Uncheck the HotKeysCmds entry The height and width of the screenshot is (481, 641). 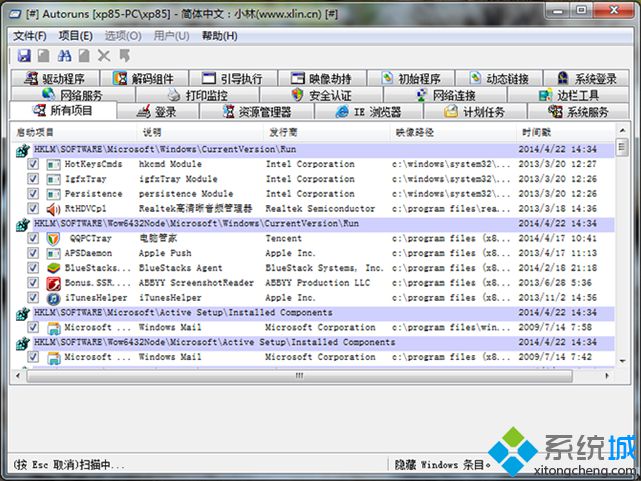coord(33,164)
